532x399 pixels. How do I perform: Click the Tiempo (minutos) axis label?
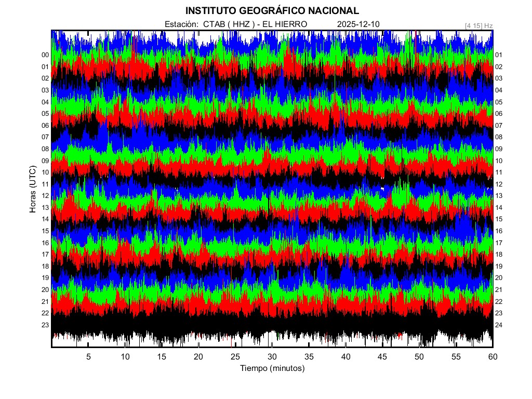[x=272, y=368]
